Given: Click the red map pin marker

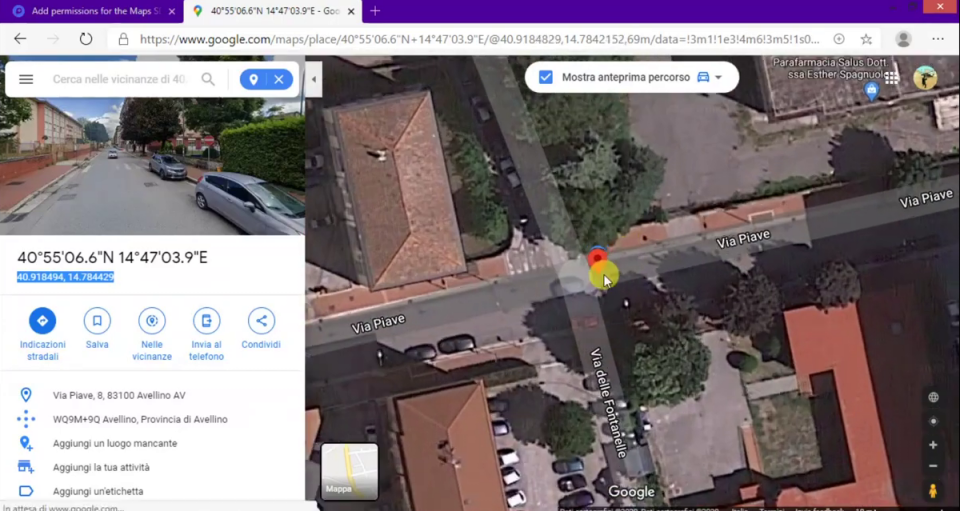Looking at the screenshot, I should click(x=598, y=257).
